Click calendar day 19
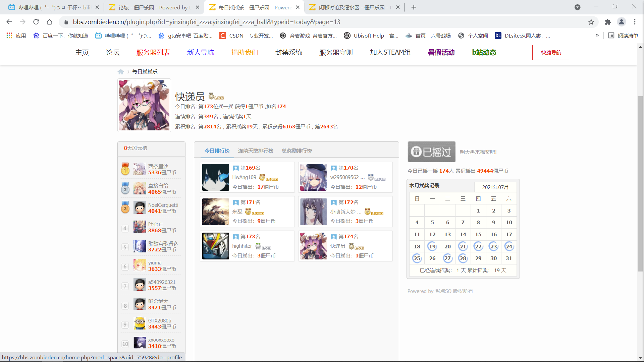Viewport: 644px width, 362px height. point(432,246)
